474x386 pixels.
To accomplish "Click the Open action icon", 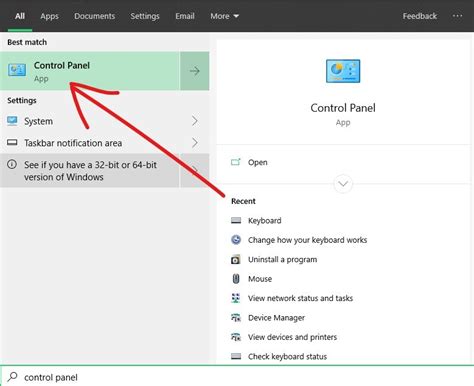I will point(236,162).
